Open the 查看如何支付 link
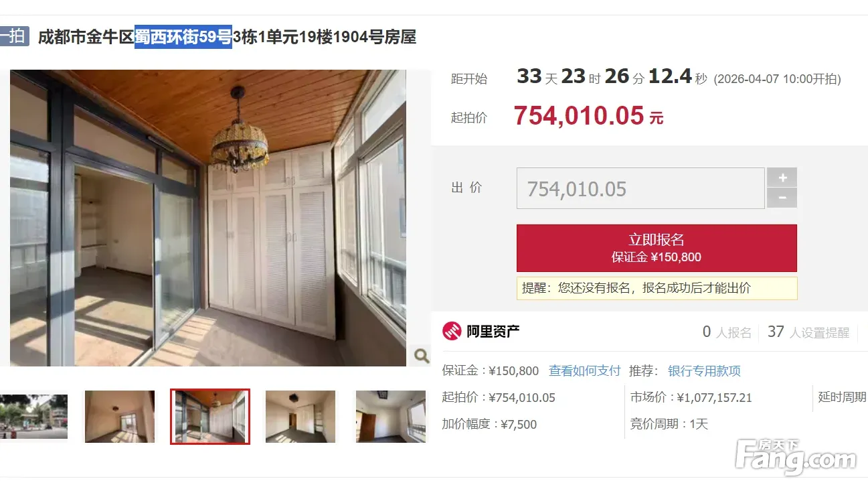This screenshot has width=868, height=485. click(585, 370)
